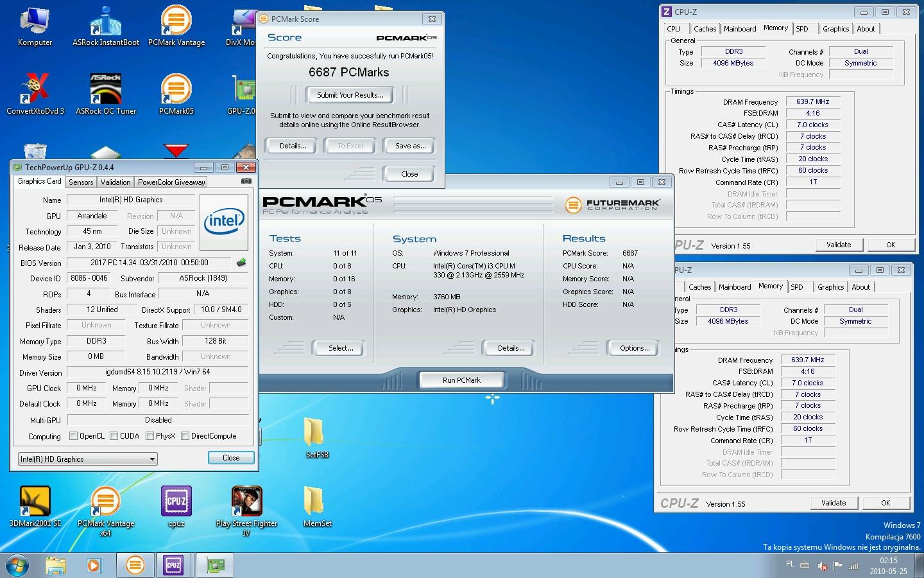Open the PowerColor Giveaway tab
Viewport: 924px width, 578px height.
[x=171, y=182]
